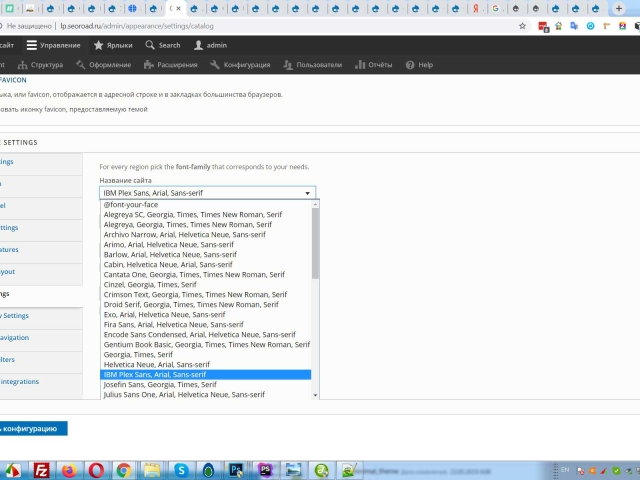Open the Название сайта font dropdown
The image size is (640, 480).
click(207, 192)
